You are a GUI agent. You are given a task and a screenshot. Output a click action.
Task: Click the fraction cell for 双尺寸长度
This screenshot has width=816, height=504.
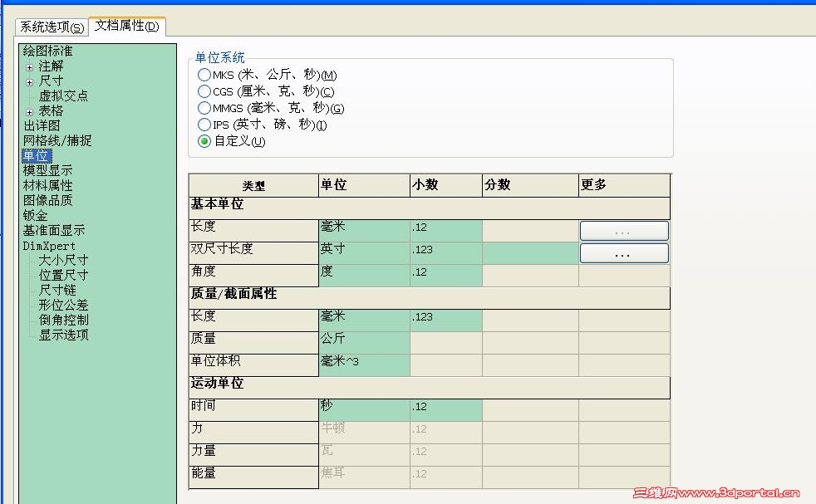(530, 252)
